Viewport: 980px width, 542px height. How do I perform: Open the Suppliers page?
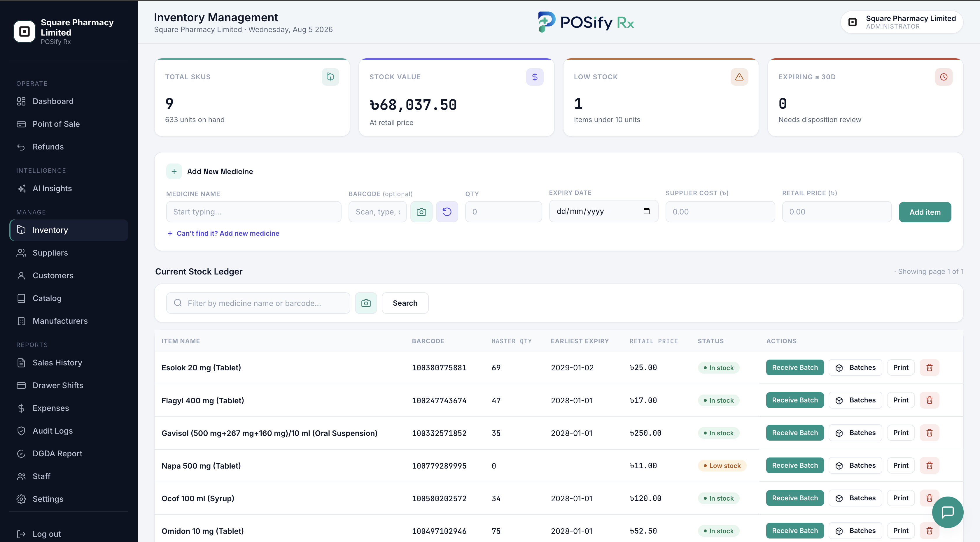pos(69,253)
